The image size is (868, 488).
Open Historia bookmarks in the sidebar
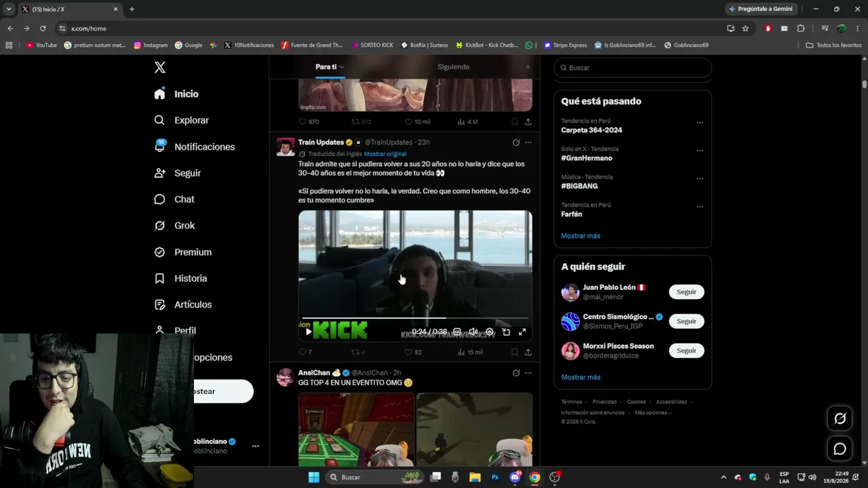coord(180,279)
